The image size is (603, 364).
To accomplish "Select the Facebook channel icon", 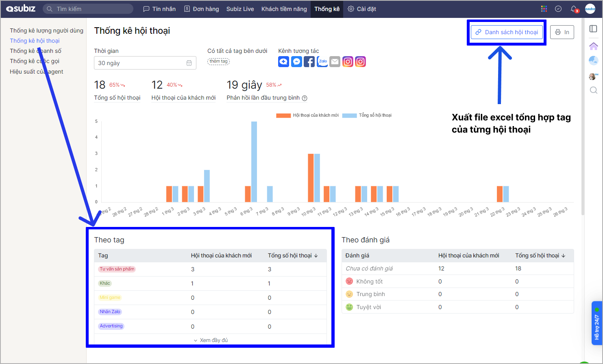I will (x=309, y=62).
